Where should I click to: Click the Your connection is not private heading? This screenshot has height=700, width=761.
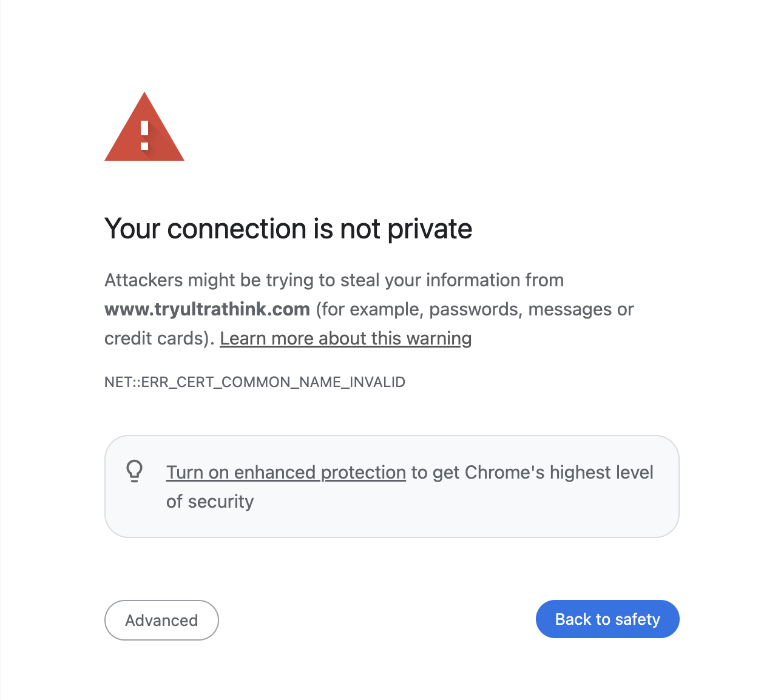tap(288, 229)
